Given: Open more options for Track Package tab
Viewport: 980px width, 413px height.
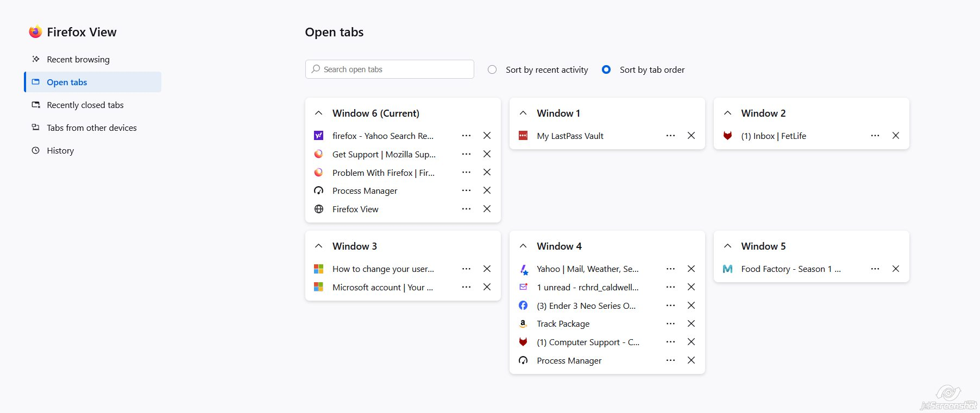Looking at the screenshot, I should tap(670, 323).
